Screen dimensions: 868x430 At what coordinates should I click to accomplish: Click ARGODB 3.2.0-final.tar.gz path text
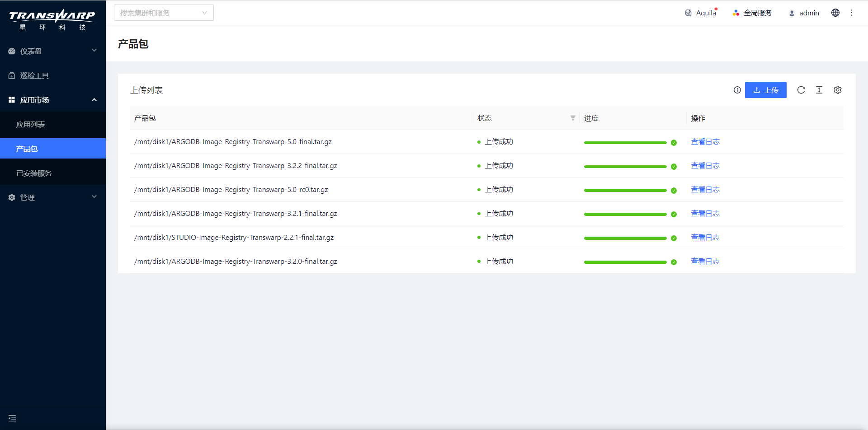coord(236,262)
